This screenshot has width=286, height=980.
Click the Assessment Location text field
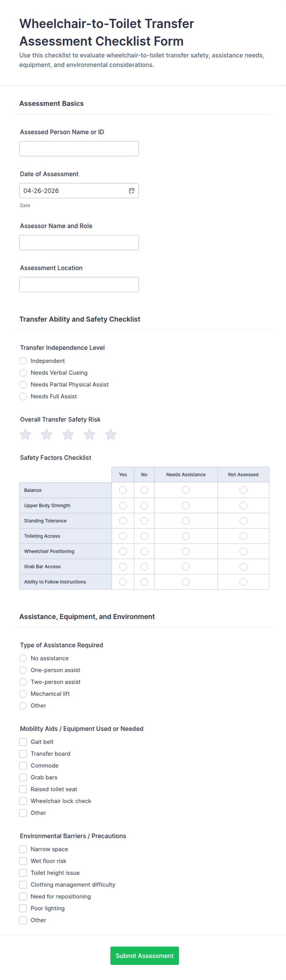pyautogui.click(x=79, y=284)
